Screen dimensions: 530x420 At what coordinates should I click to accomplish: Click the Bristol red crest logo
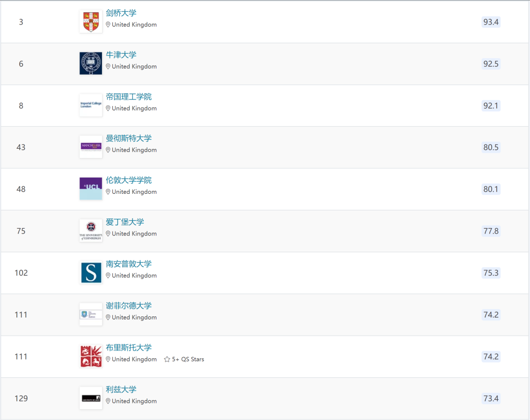pos(91,356)
